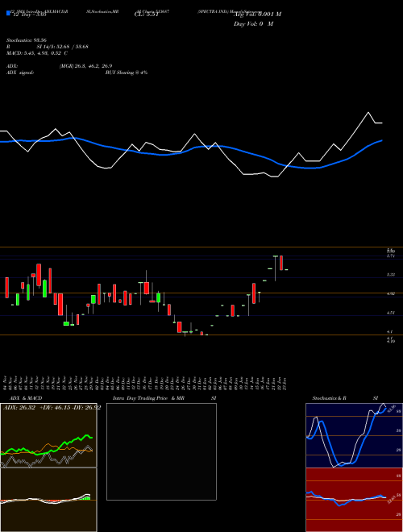Click the dark blue Stochastics chart panel
Image resolution: width=403 pixels, height=532 pixels.
click(354, 435)
